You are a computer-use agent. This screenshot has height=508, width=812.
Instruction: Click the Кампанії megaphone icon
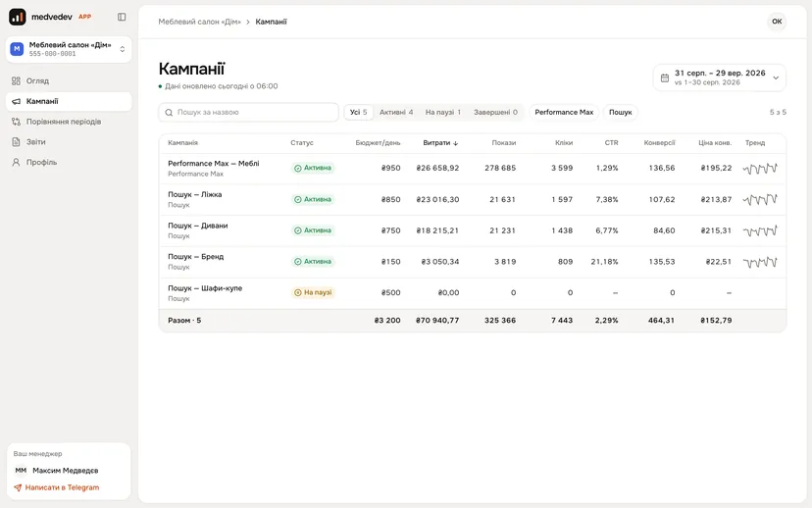(x=16, y=101)
